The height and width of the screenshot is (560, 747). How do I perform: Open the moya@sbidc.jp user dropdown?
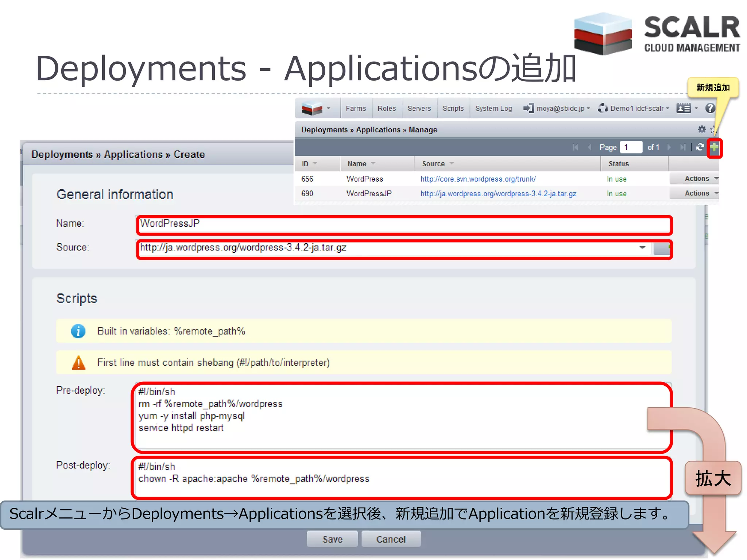pos(556,108)
